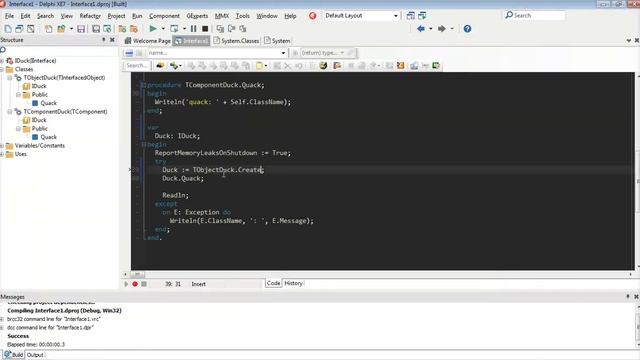Click the blue toggle button left of name box
Viewport: 640px width, 360px height.
[x=129, y=53]
